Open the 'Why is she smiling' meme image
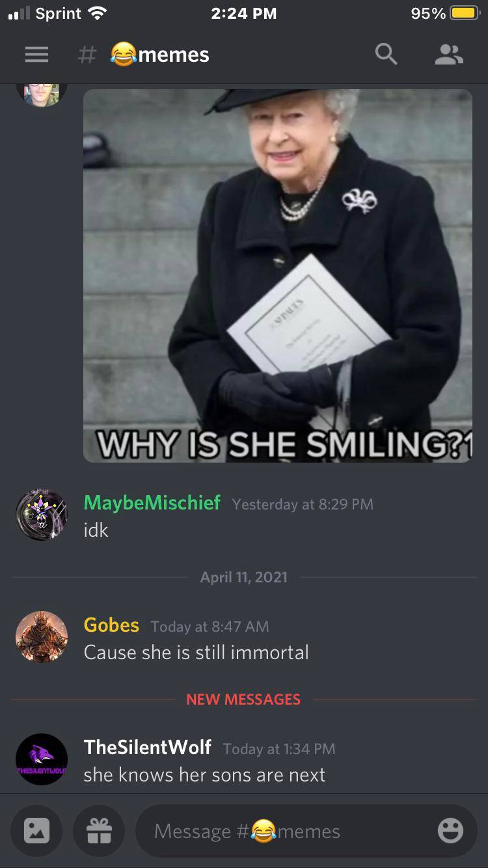Image resolution: width=488 pixels, height=868 pixels. (278, 275)
